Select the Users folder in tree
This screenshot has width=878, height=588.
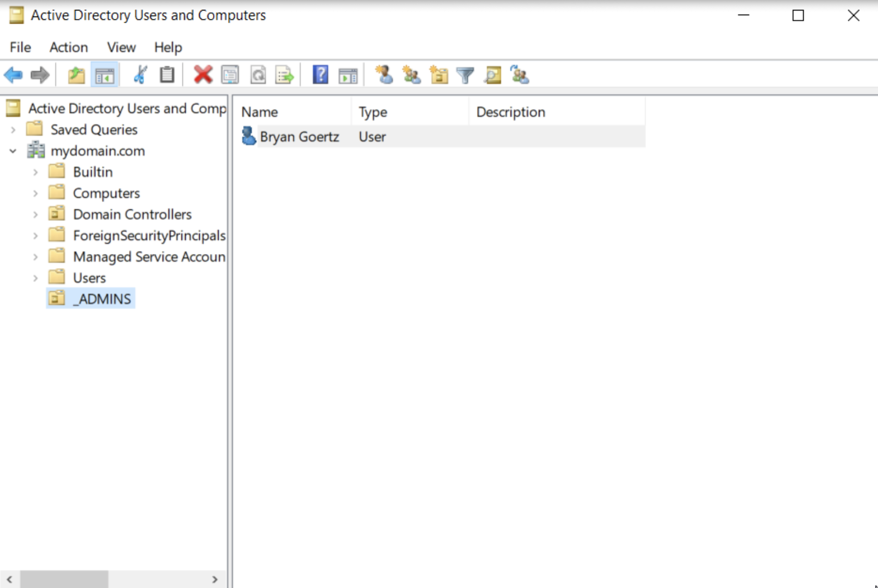(x=89, y=278)
